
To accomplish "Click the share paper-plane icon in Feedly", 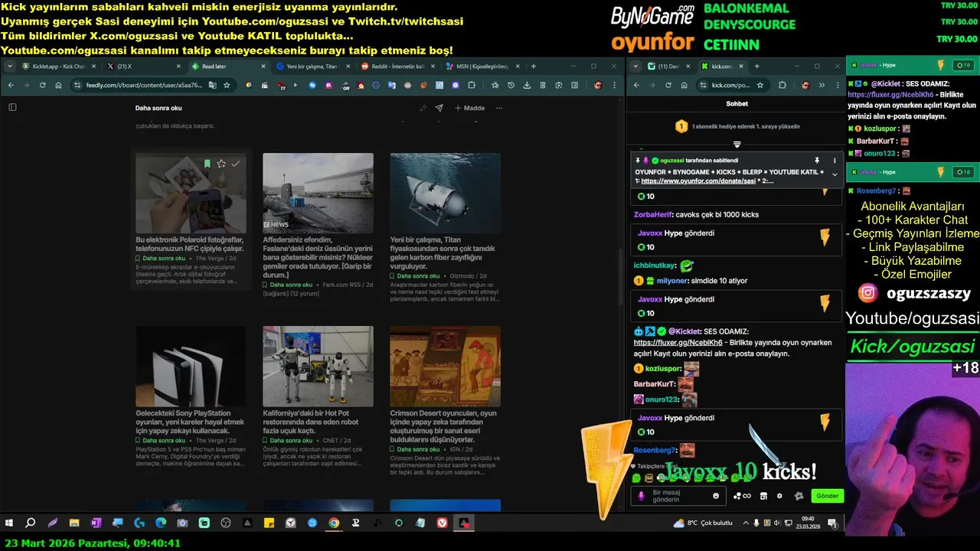I will coord(439,108).
